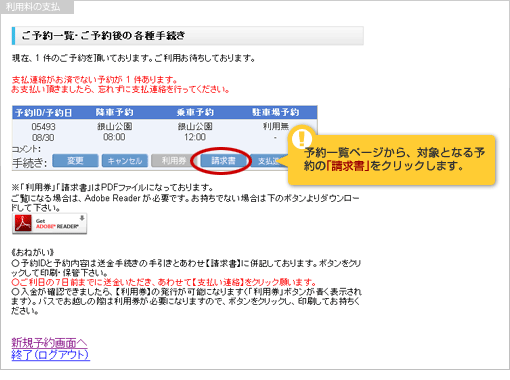Click the キャンセル button
This screenshot has height=380, width=510.
pyautogui.click(x=125, y=161)
